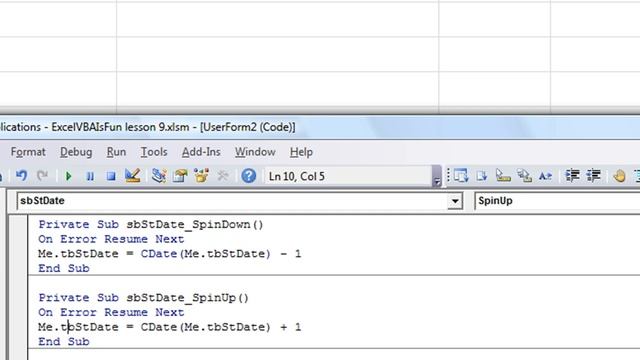Click the Complete Word icon
640x360 pixels.
click(545, 176)
